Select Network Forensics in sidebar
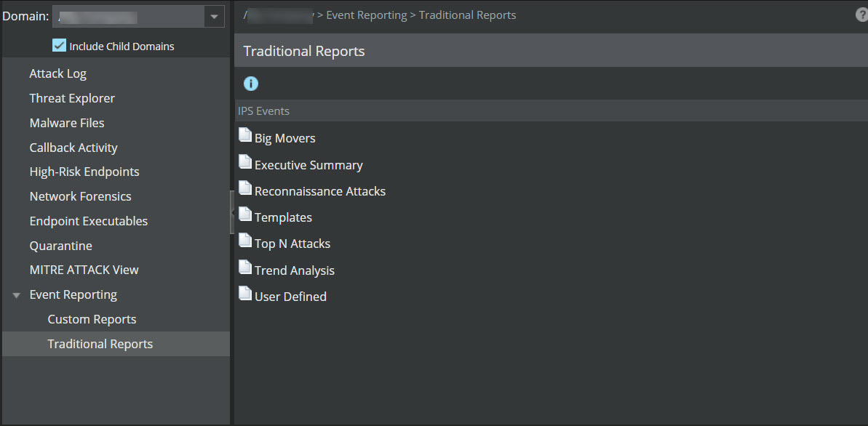 (x=80, y=196)
